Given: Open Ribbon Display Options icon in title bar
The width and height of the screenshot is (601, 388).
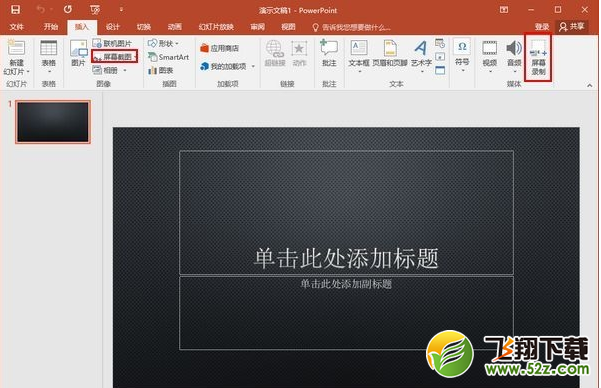Looking at the screenshot, I should (504, 10).
